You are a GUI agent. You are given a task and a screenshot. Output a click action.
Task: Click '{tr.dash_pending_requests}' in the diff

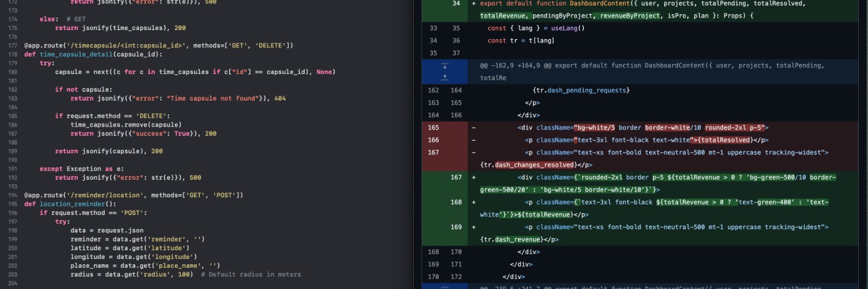581,90
